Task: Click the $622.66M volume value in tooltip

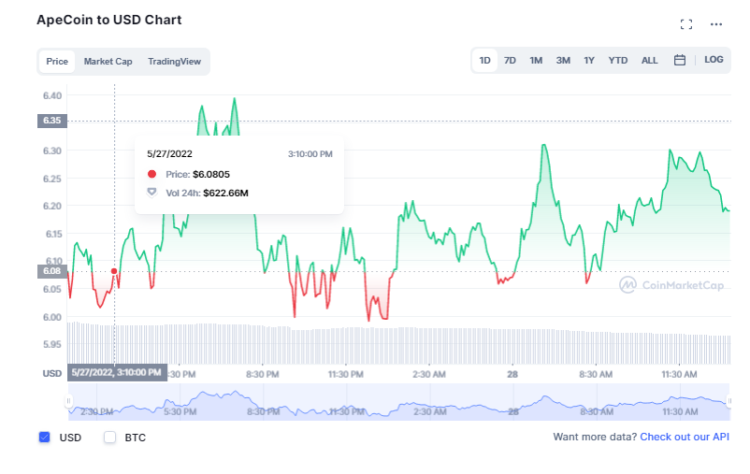Action: (x=225, y=193)
